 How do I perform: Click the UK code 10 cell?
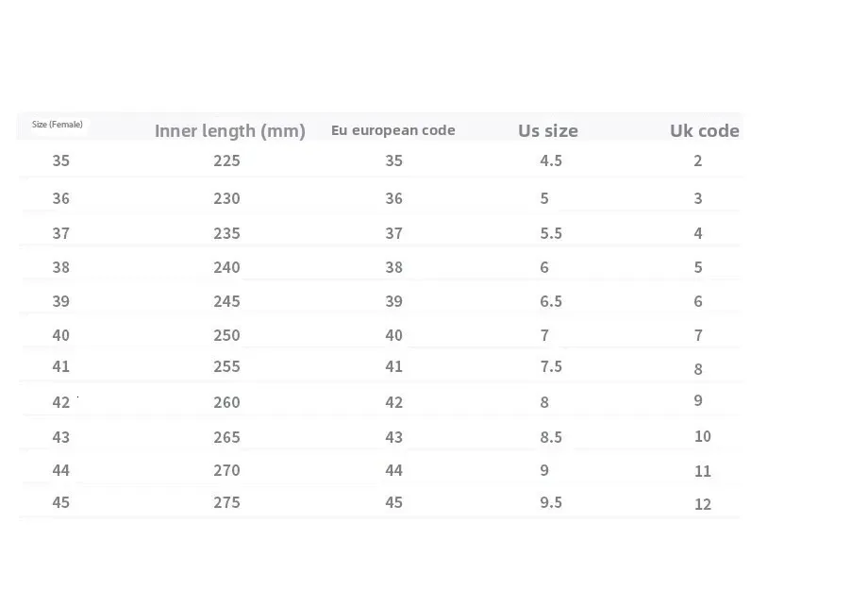[702, 436]
